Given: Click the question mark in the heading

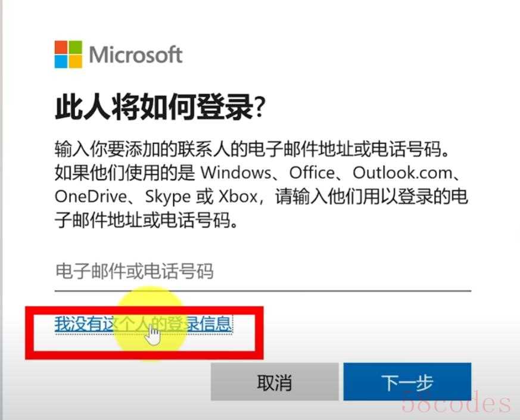Looking at the screenshot, I should tap(260, 107).
